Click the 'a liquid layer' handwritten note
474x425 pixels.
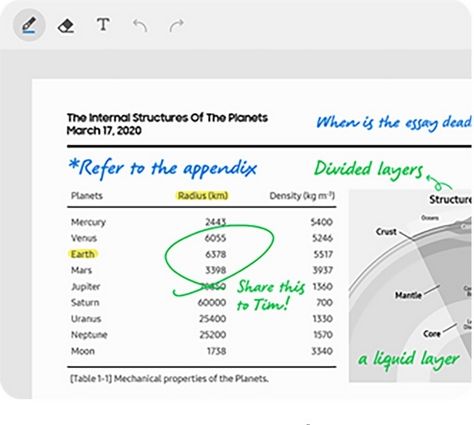(408, 359)
